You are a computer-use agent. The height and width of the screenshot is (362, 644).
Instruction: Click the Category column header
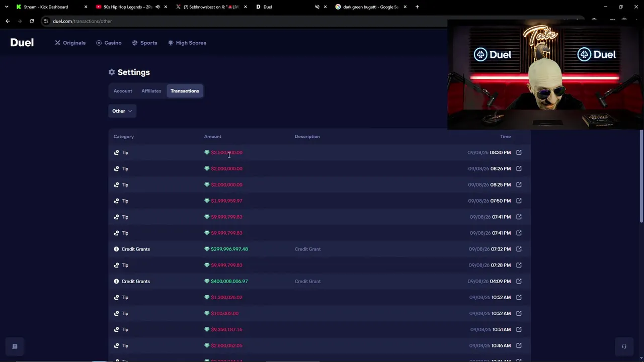[x=124, y=136]
